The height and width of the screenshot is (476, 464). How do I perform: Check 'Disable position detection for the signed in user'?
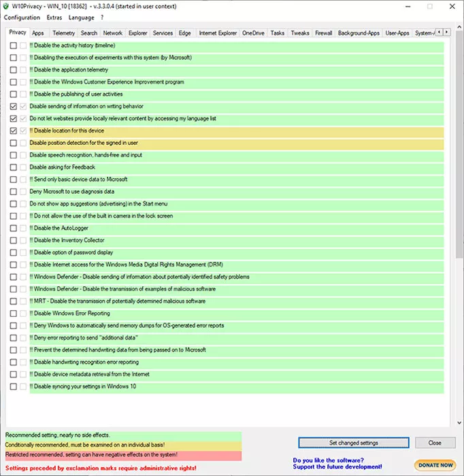14,143
